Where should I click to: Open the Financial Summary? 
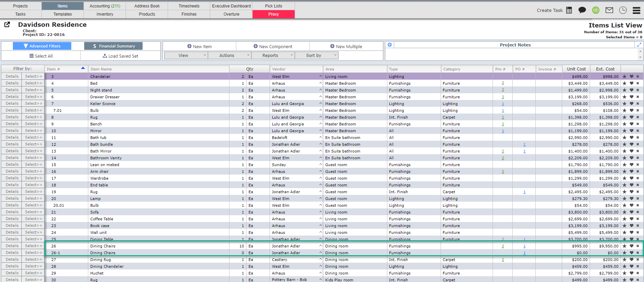coord(113,46)
